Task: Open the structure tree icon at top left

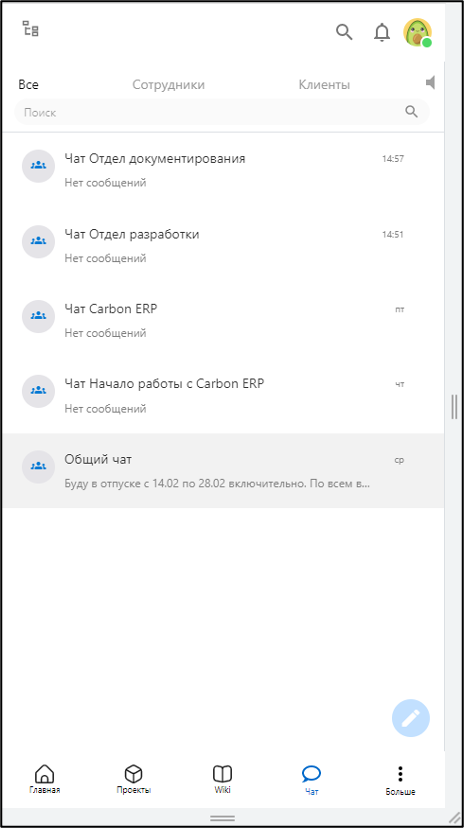Action: pyautogui.click(x=31, y=29)
